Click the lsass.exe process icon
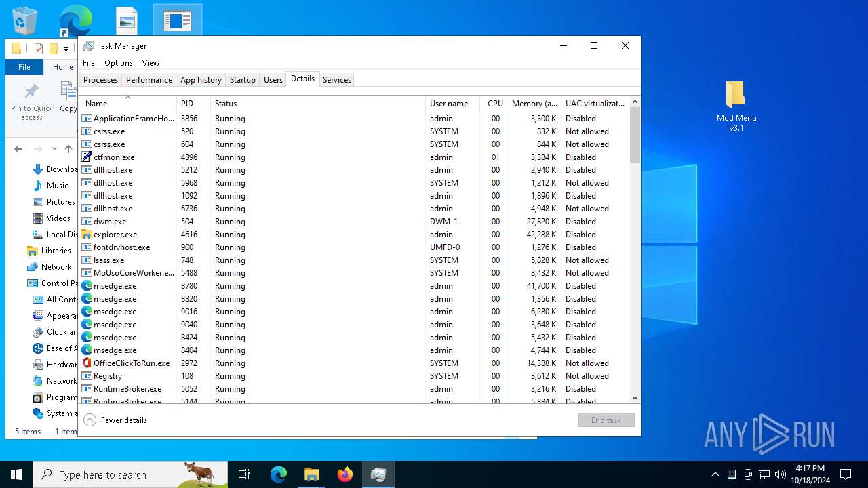 click(87, 260)
